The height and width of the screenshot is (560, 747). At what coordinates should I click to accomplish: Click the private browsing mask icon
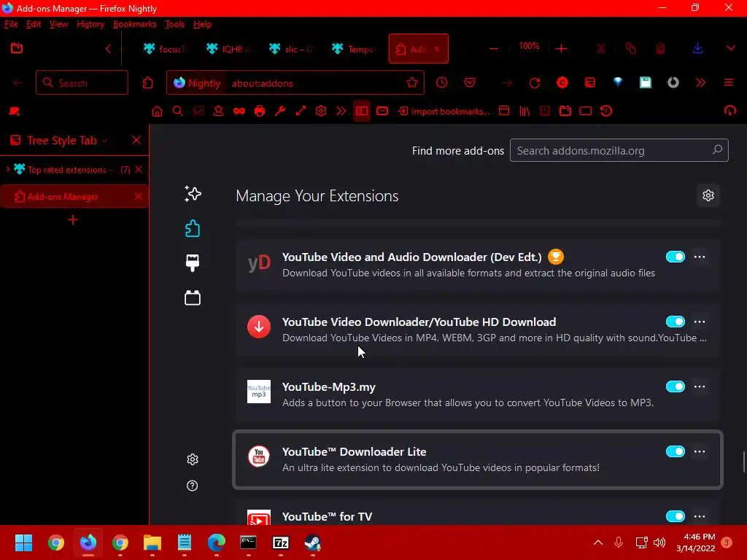[239, 111]
